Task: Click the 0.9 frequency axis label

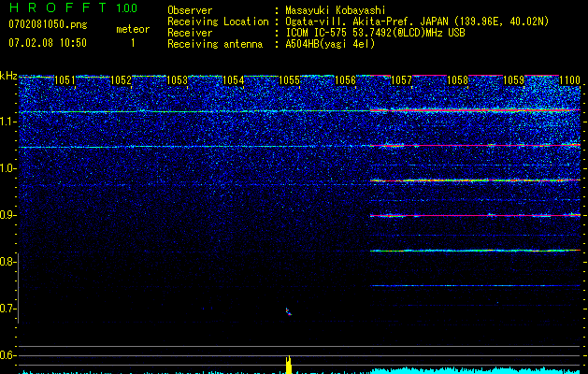Action: (x=8, y=215)
